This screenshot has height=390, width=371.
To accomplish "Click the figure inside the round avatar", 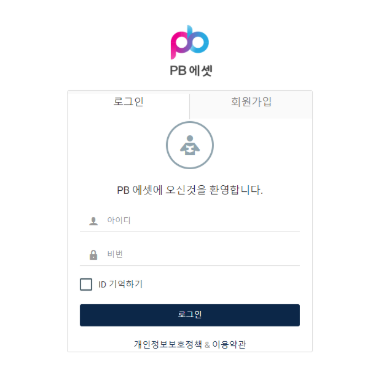I will tap(190, 145).
